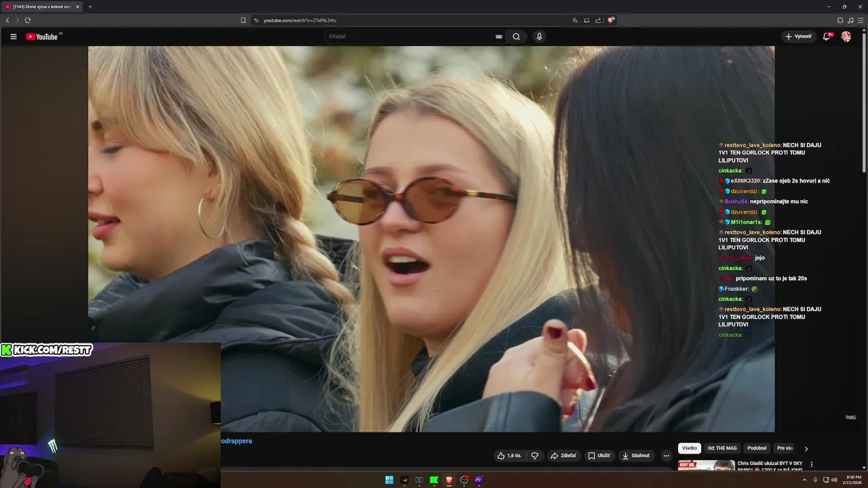Dislike the video with thumbs-down
Viewport: 868px width, 488px height.
pyautogui.click(x=535, y=455)
